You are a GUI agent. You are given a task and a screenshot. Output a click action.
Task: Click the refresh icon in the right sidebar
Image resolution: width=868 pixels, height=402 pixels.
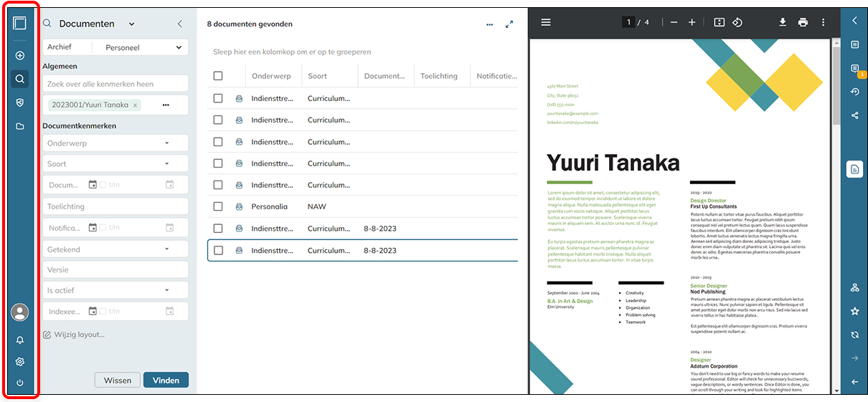tap(855, 335)
